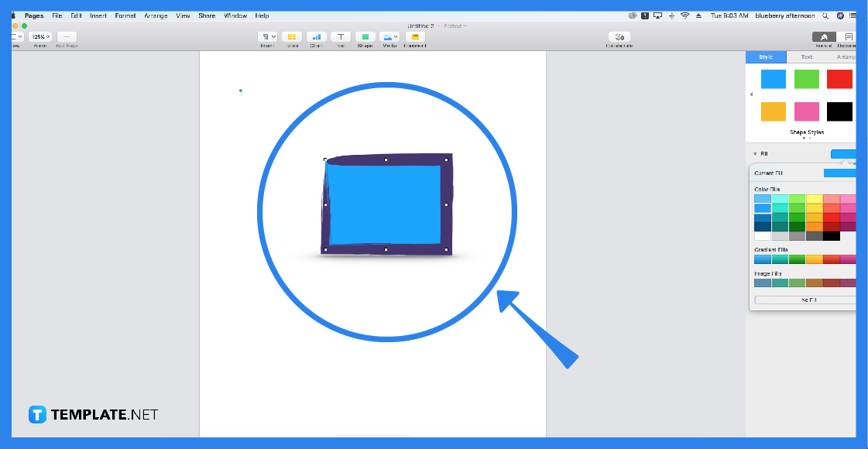Click the 'blueberry afternoon' user name
Screen dimensions: 868x449
point(784,16)
